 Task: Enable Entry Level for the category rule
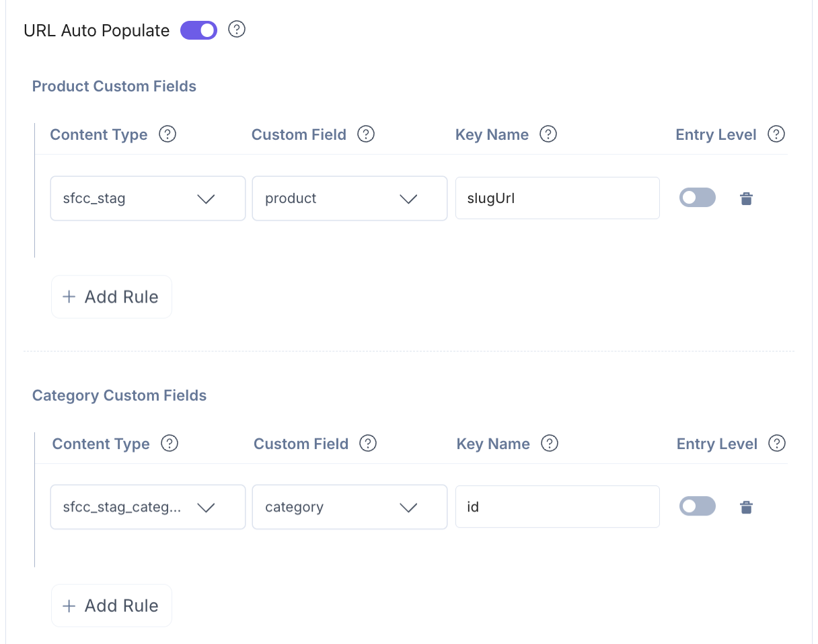pos(697,506)
